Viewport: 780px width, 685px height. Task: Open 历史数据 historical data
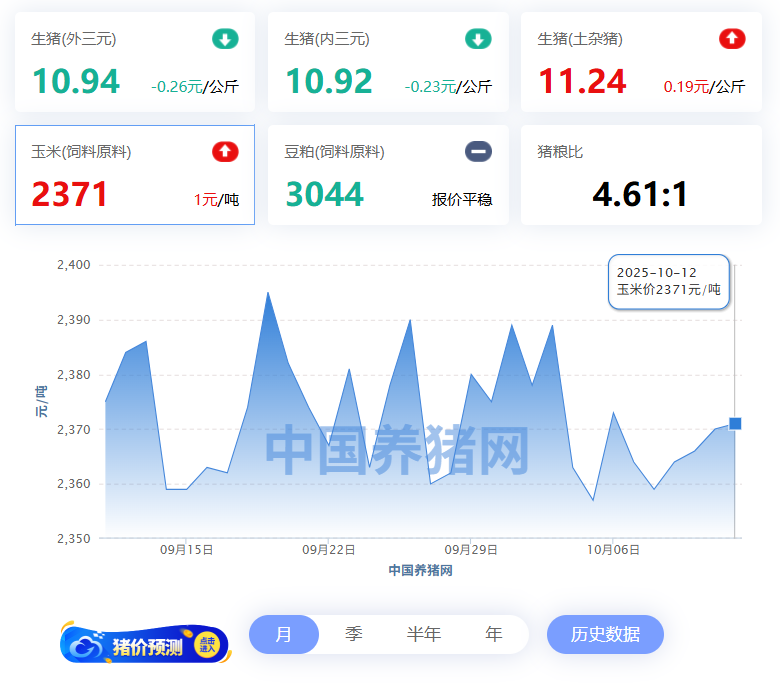(x=605, y=634)
